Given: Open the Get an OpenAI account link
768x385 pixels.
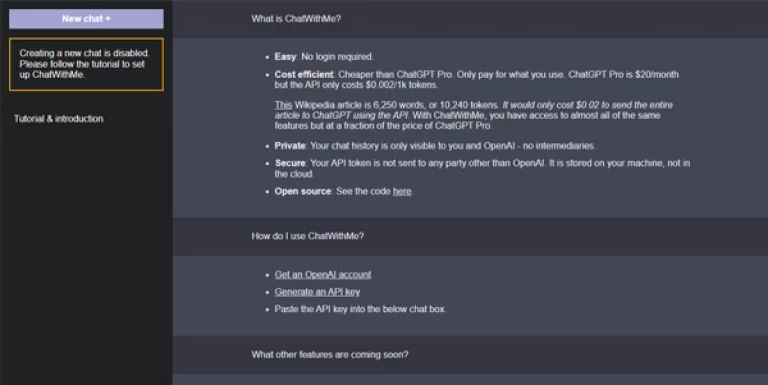Looking at the screenshot, I should (x=323, y=274).
